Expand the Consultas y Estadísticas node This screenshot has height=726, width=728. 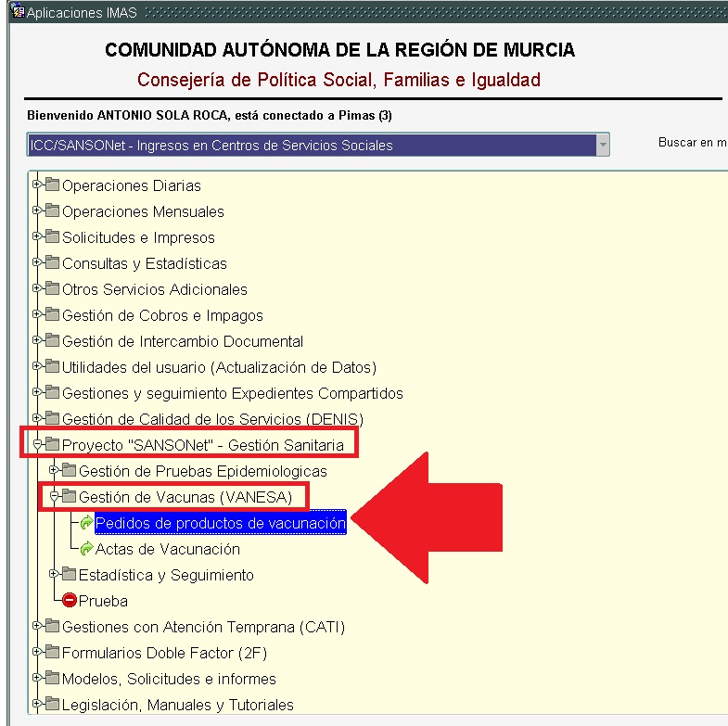[x=37, y=262]
